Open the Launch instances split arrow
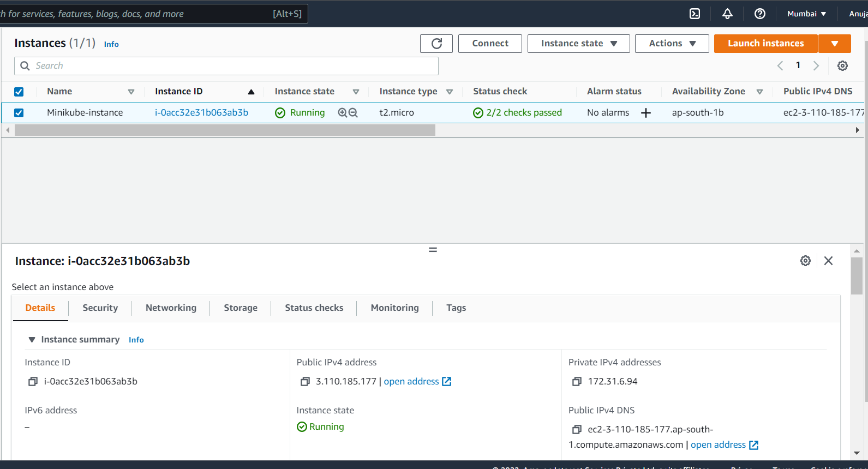 click(x=835, y=44)
